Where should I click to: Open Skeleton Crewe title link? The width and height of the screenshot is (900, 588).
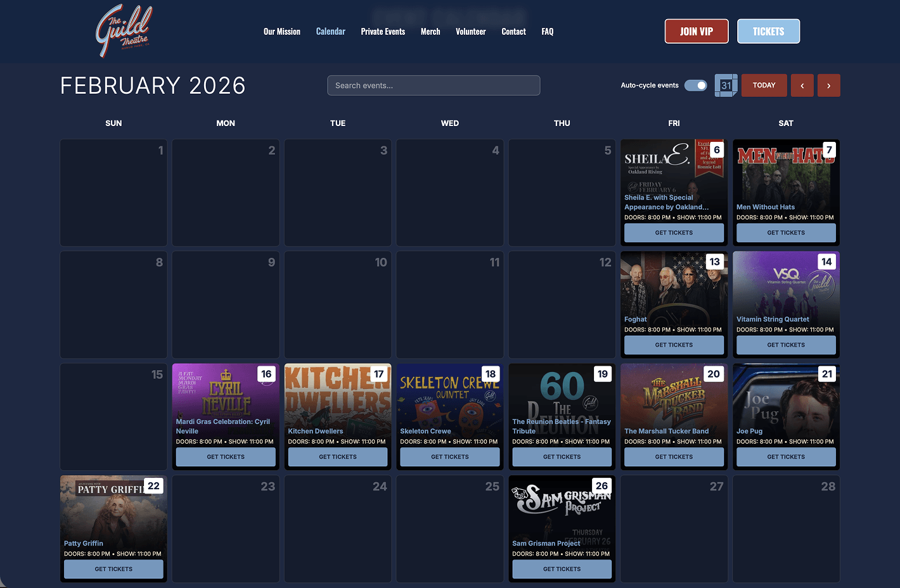tap(426, 431)
